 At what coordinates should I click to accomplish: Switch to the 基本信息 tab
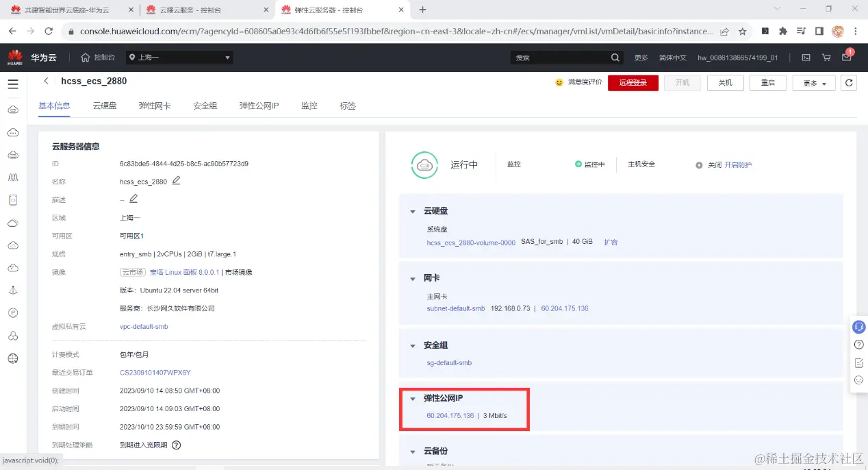coord(54,106)
